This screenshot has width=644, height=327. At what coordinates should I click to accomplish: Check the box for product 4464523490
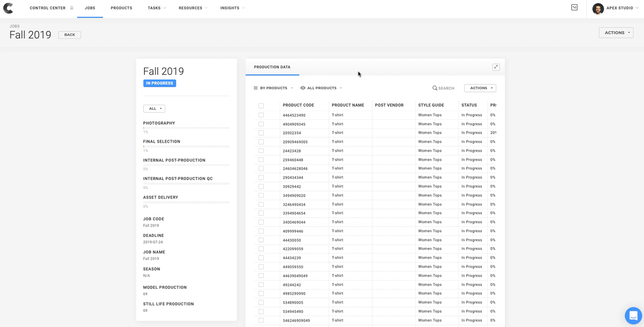click(x=261, y=115)
